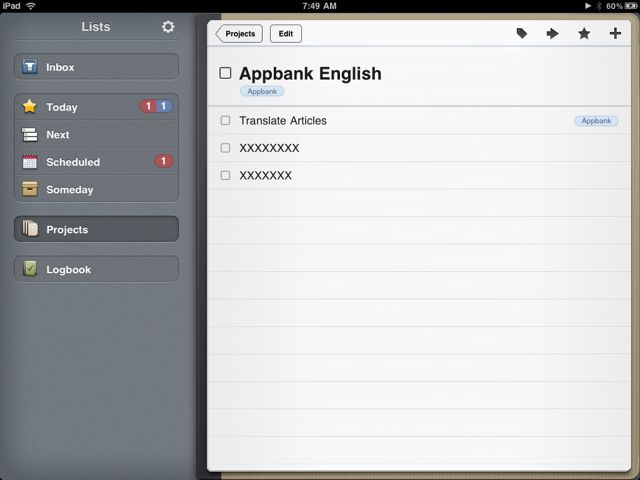Tap the 60% battery indicator
The image size is (640, 480).
622,6
